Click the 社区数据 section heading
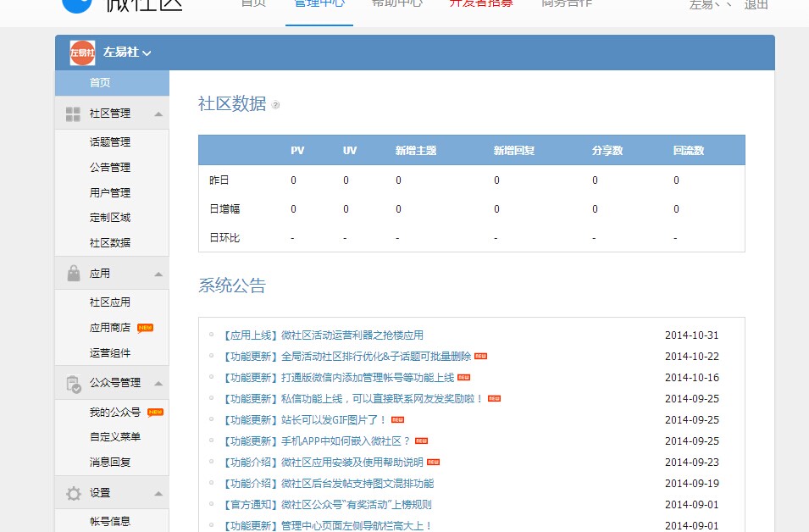 [x=232, y=103]
